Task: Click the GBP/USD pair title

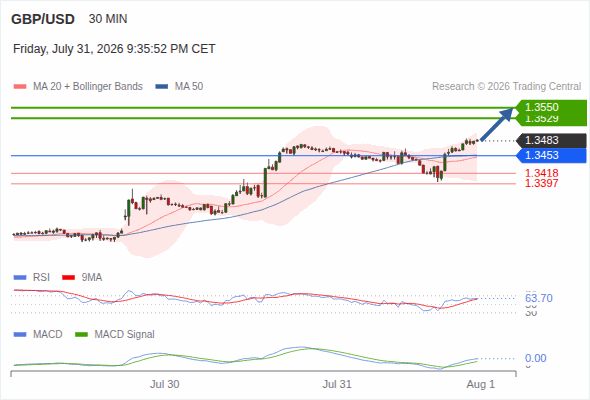Action: click(43, 19)
